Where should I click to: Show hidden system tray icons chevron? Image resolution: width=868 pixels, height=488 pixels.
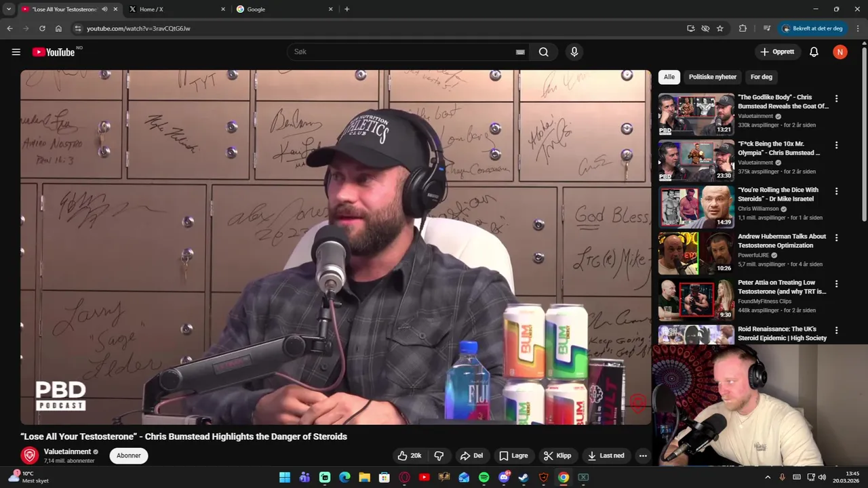768,477
